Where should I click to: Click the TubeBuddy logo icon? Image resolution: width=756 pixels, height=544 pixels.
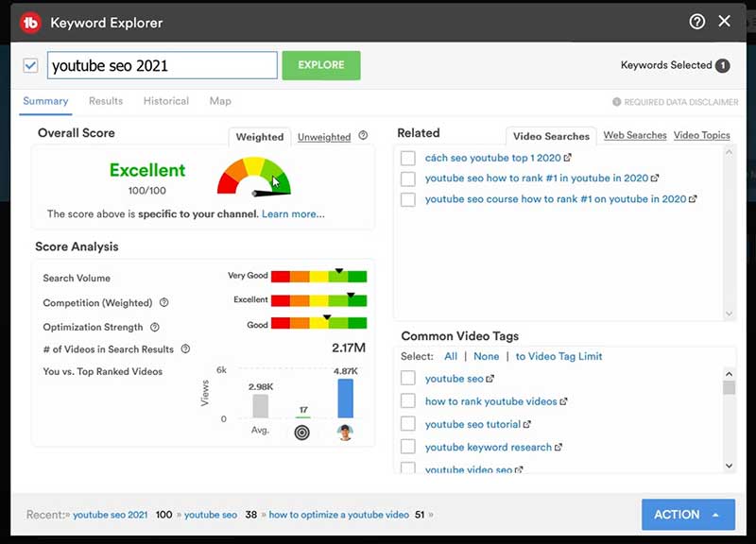tap(31, 22)
